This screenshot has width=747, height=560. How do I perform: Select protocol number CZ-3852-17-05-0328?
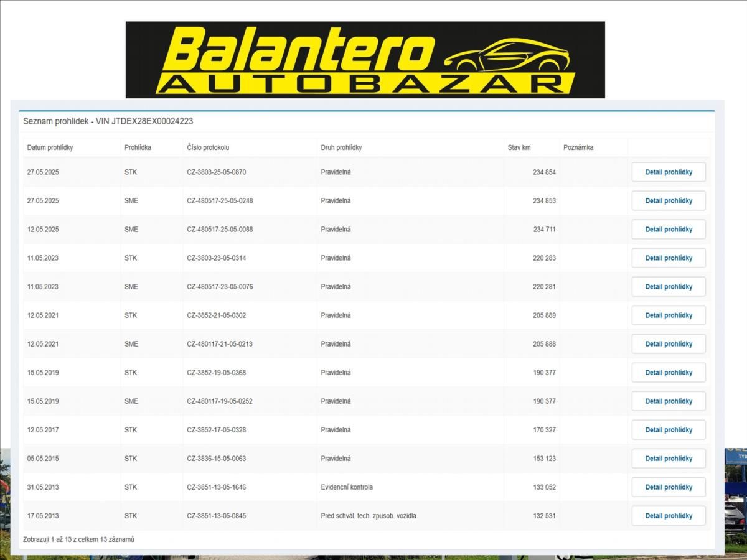point(216,429)
